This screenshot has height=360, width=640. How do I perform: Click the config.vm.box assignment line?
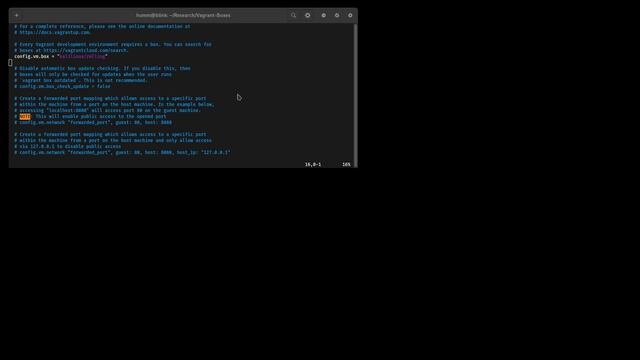pos(61,56)
